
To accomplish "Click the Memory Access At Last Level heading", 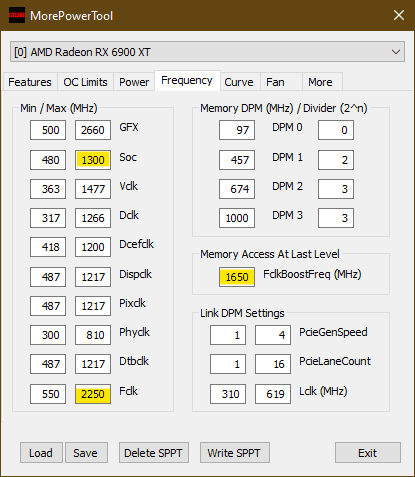I will click(x=270, y=254).
